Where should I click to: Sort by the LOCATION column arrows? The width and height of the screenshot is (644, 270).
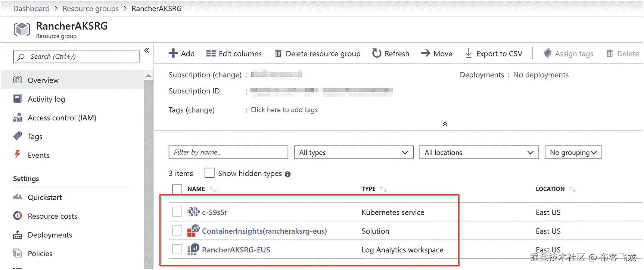click(x=573, y=189)
